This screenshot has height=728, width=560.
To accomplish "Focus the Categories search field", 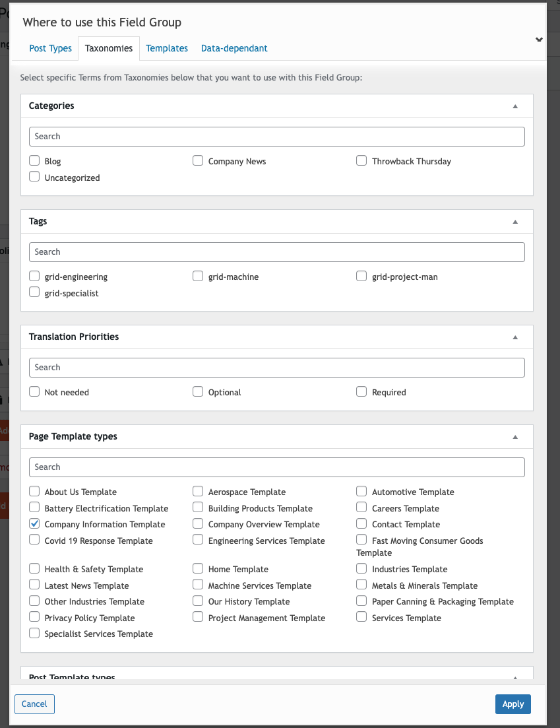I will 277,137.
